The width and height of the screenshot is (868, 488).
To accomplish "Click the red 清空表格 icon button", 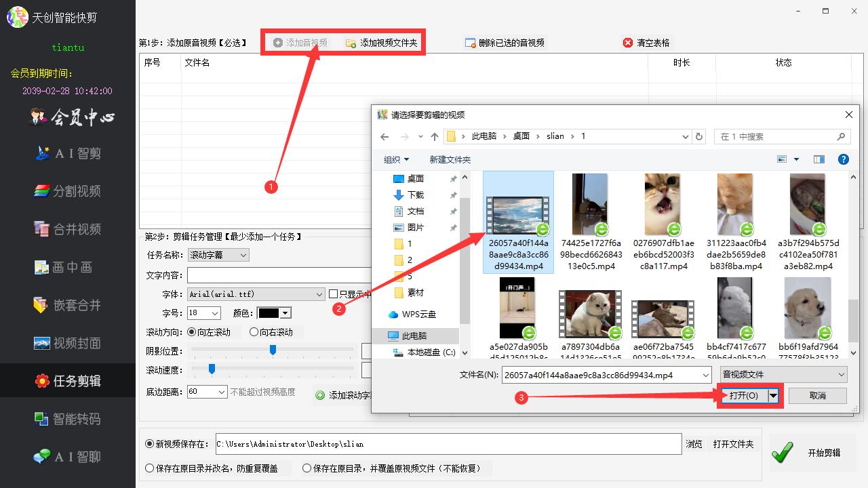I will 628,43.
